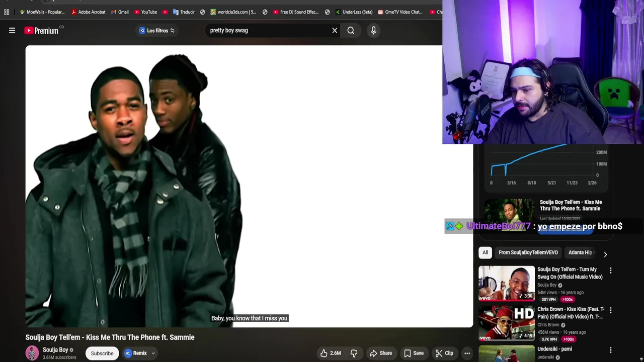644x362 pixels.
Task: Select the From SouljaBoyTellemVEVO chip
Action: tap(528, 252)
